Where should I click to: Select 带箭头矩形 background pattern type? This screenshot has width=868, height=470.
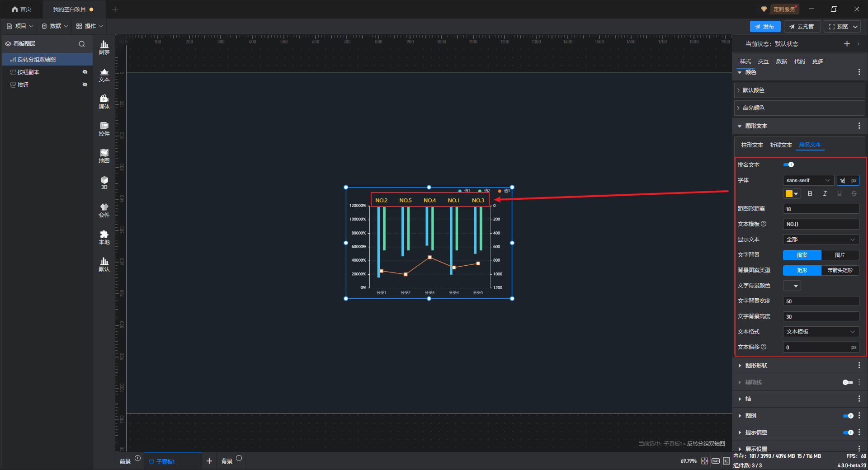click(840, 270)
